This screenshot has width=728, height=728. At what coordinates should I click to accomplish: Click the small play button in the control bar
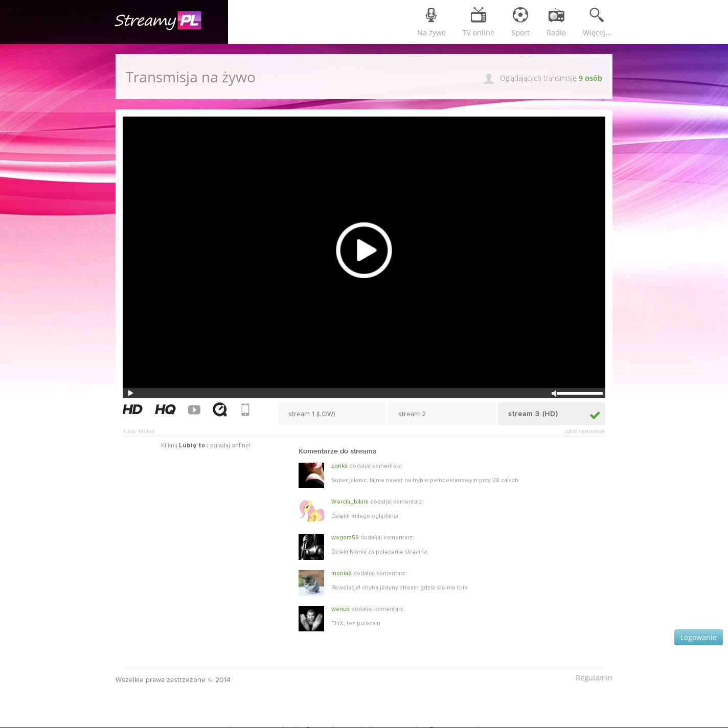coord(130,393)
